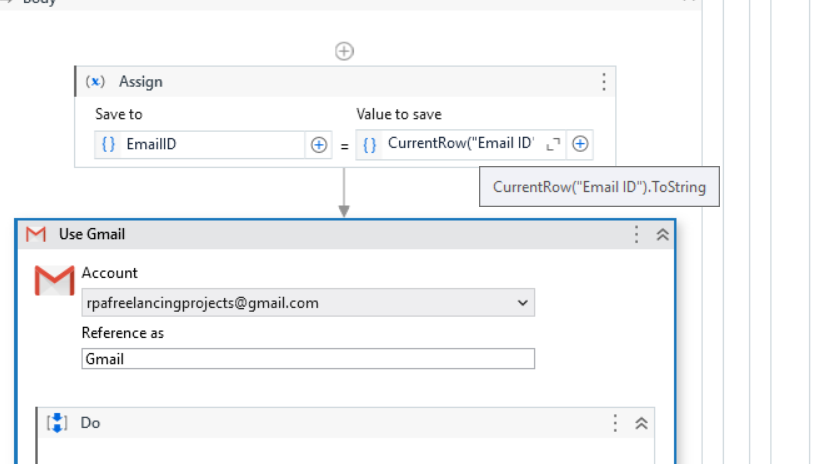Click braces icon in Value to save field
835x464 pixels.
(x=369, y=145)
